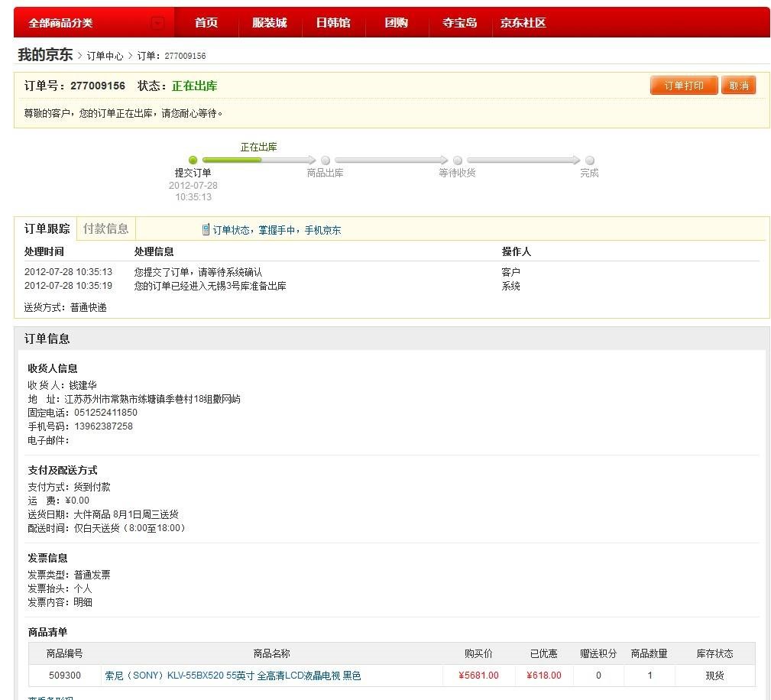Image resolution: width=771 pixels, height=700 pixels.
Task: Click the dropdown arrow beside 全部商品分类
Action: 157,23
